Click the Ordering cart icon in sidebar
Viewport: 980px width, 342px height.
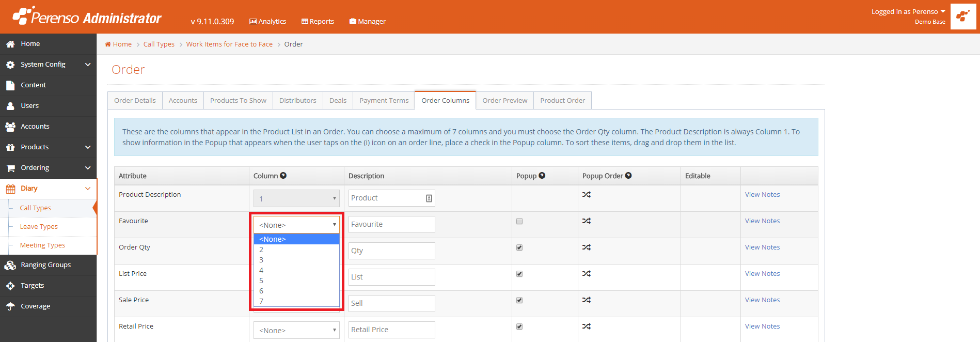10,168
